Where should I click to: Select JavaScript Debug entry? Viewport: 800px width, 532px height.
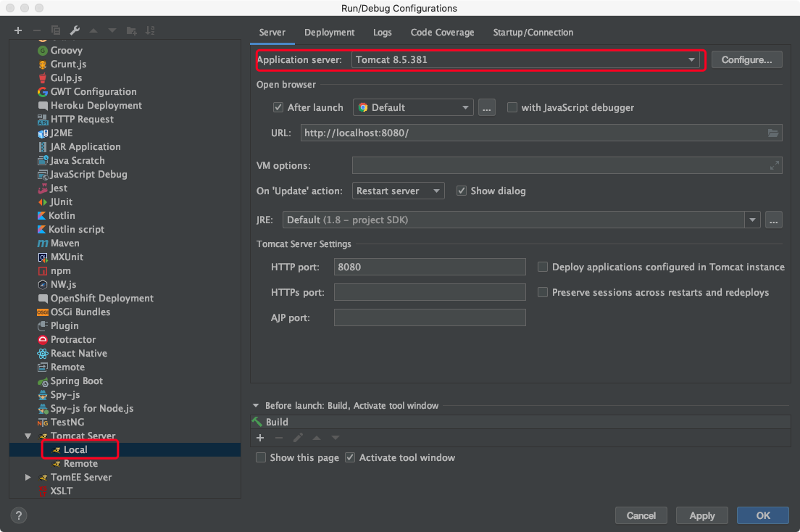coord(88,175)
